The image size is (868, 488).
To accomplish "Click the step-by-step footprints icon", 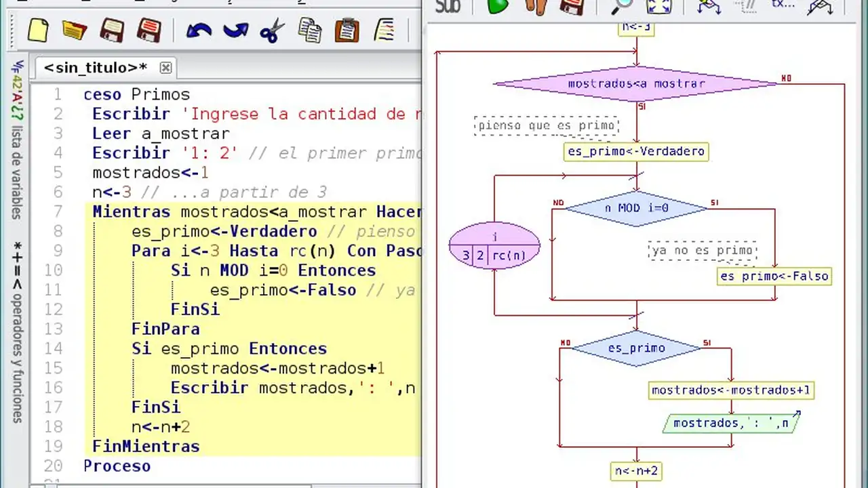I will click(x=536, y=7).
